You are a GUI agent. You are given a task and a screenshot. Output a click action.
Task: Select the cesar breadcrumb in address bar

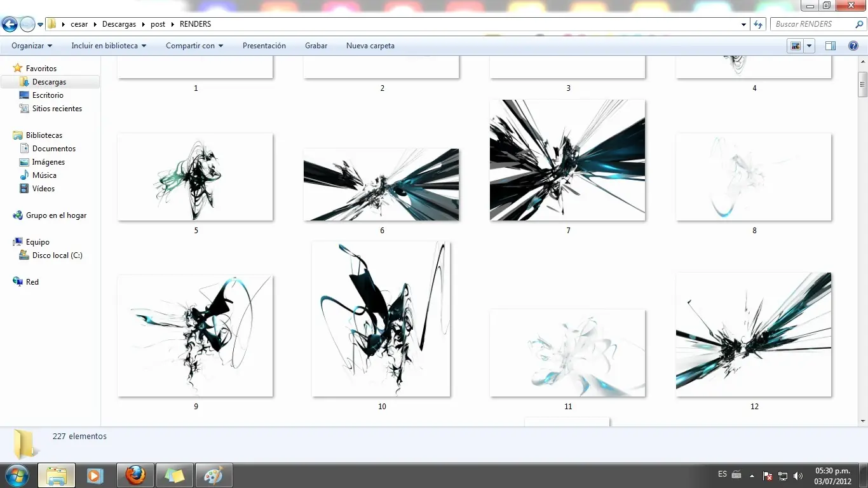[x=79, y=24]
